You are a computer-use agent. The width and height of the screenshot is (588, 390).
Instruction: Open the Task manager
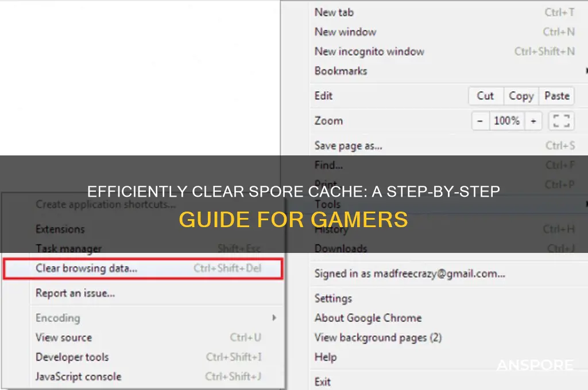coord(68,248)
